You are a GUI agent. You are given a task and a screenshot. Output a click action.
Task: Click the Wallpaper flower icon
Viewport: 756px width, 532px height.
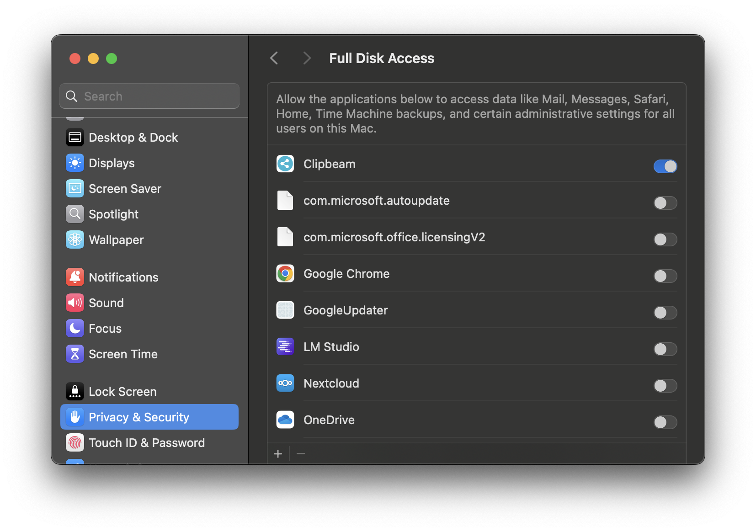75,239
